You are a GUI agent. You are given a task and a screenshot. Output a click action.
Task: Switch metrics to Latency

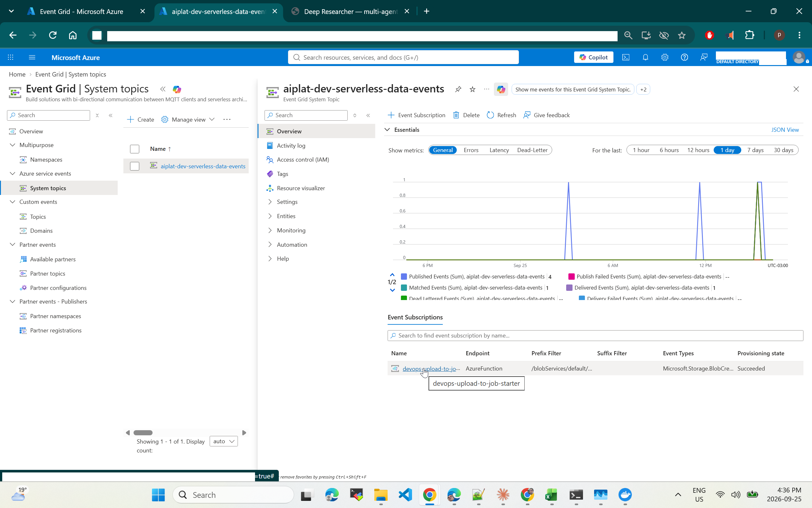click(x=499, y=150)
